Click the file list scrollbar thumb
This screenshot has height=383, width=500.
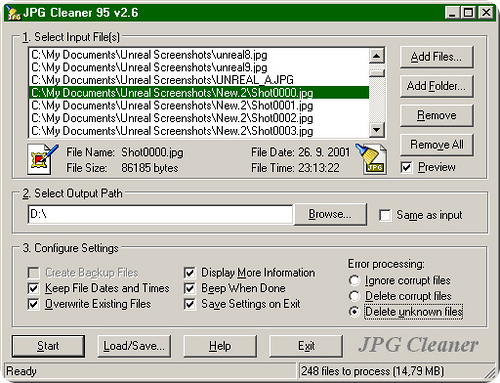pyautogui.click(x=377, y=73)
